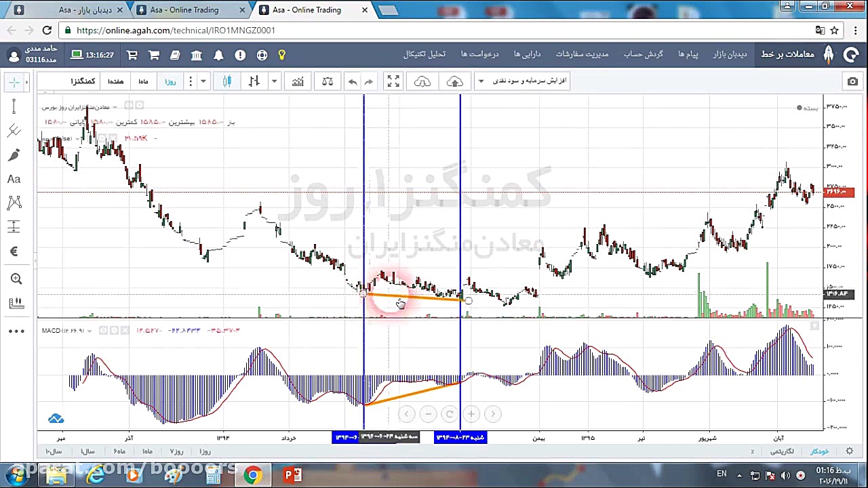Open the bank building icon
The image size is (868, 488).
(x=197, y=55)
